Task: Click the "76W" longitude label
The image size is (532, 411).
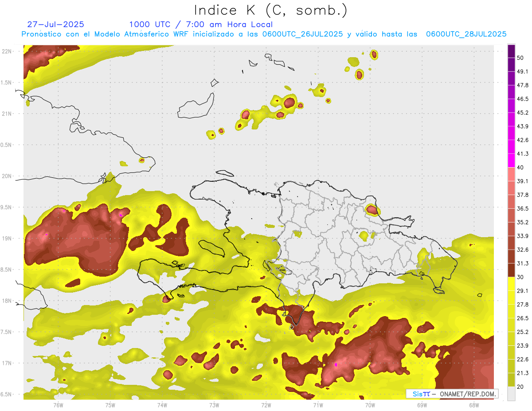Action: (58, 405)
